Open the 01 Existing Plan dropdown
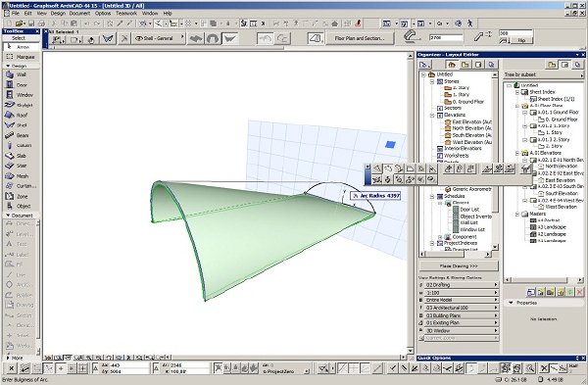This screenshot has width=588, height=385. pyautogui.click(x=462, y=322)
